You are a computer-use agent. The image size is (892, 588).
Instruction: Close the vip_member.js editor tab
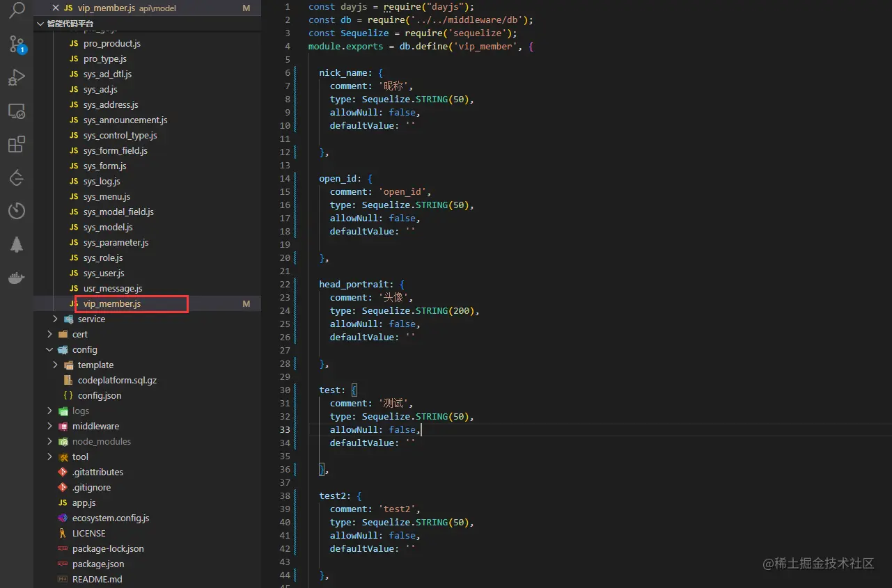(x=56, y=8)
